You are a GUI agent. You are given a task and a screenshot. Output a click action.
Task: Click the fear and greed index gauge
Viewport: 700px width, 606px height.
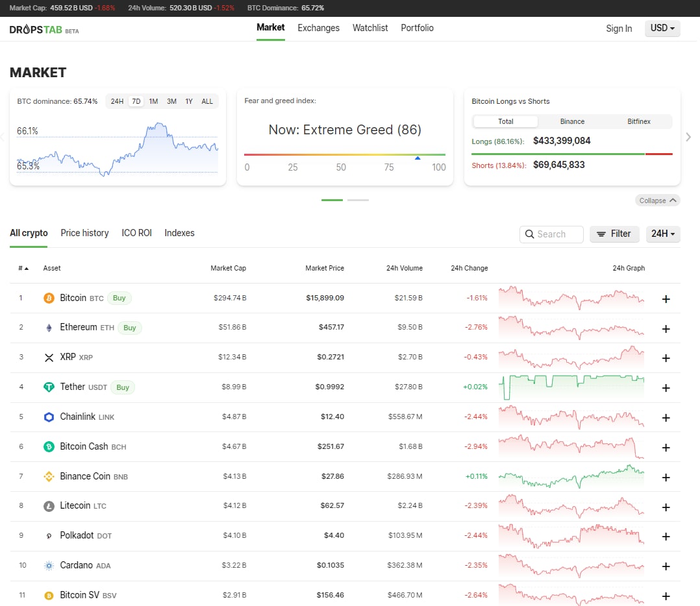(345, 155)
